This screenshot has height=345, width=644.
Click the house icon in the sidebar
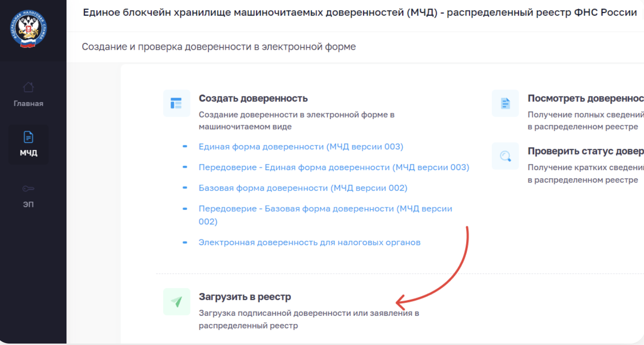(28, 87)
